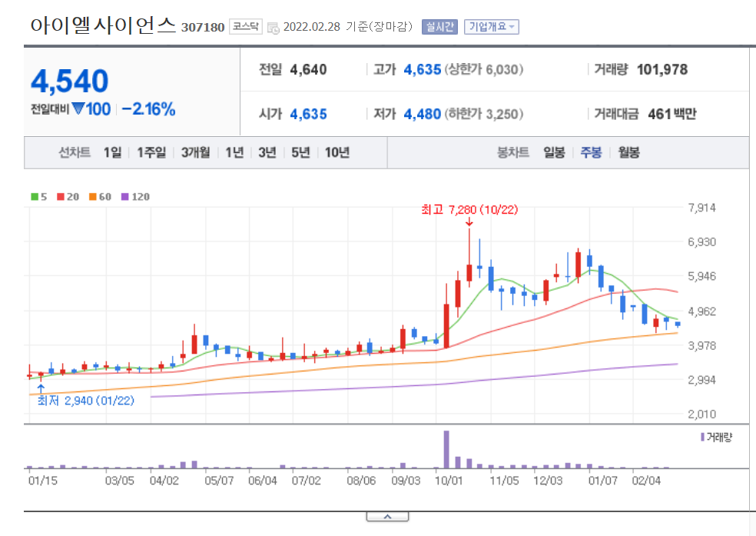Click the 2022.02.28 기준(장마감) date text
This screenshot has width=756, height=536.
347,27
